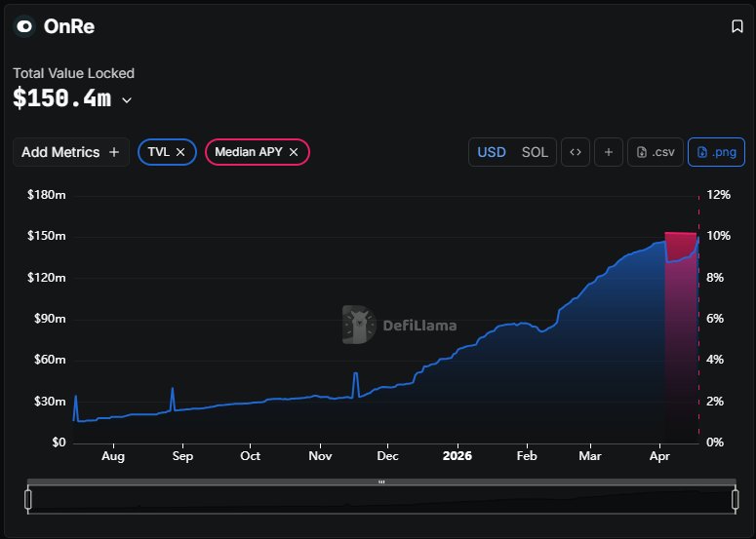Remove the Median APY metric chip
This screenshot has width=756, height=539.
click(294, 152)
